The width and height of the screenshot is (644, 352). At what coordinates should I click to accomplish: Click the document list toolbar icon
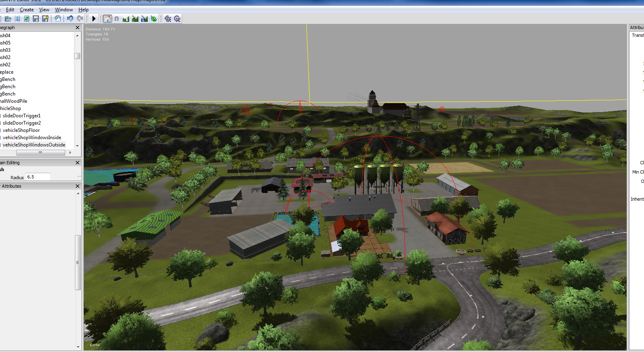point(17,19)
